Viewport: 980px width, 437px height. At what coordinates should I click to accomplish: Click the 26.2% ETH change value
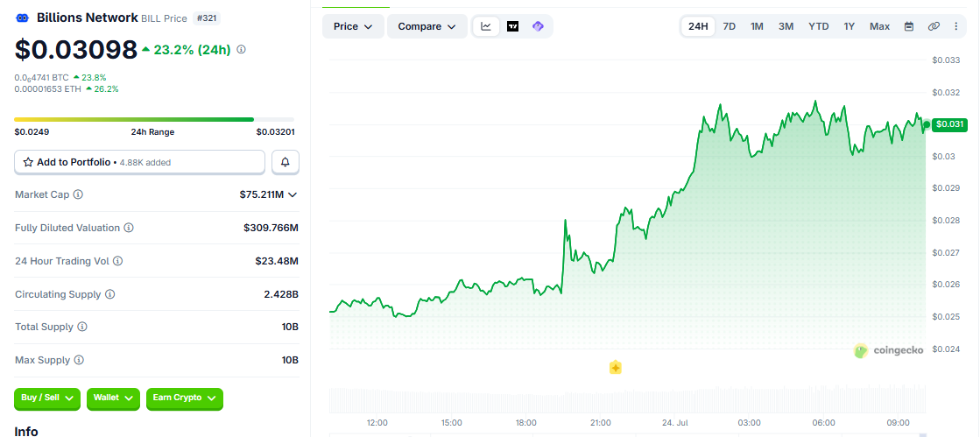pyautogui.click(x=106, y=88)
